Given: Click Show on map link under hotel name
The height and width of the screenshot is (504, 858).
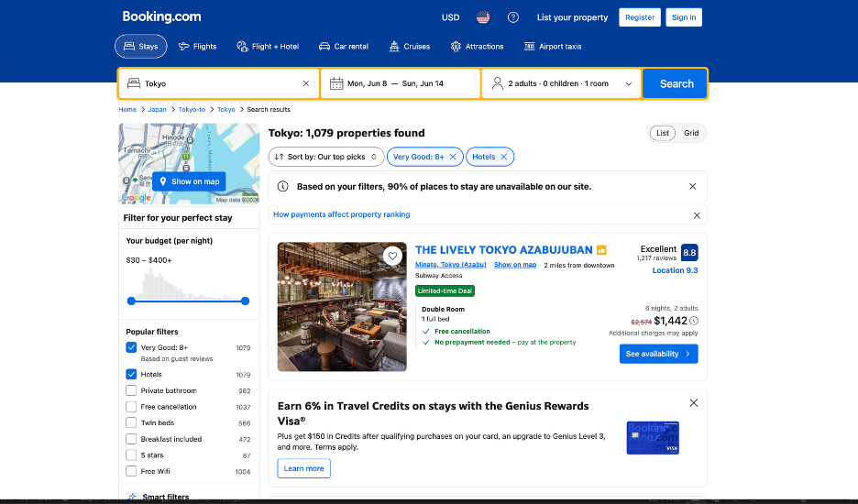Looking at the screenshot, I should 515,265.
